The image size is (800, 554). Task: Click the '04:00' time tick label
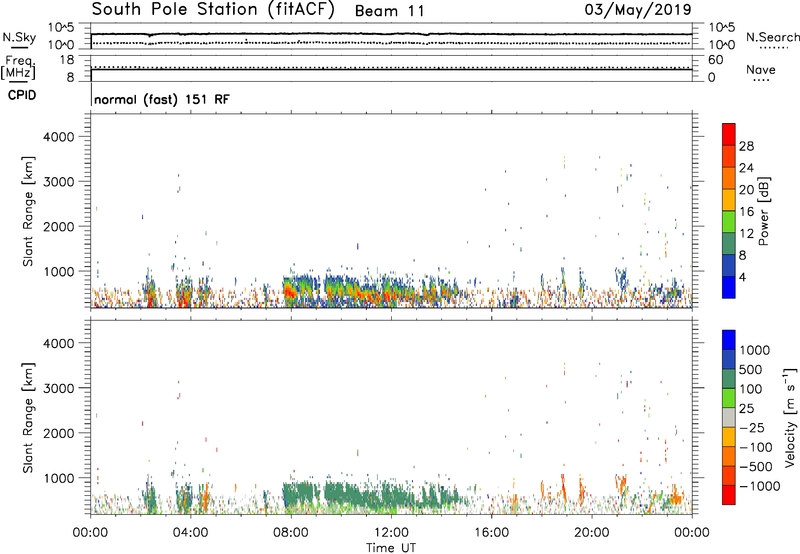coord(191,533)
